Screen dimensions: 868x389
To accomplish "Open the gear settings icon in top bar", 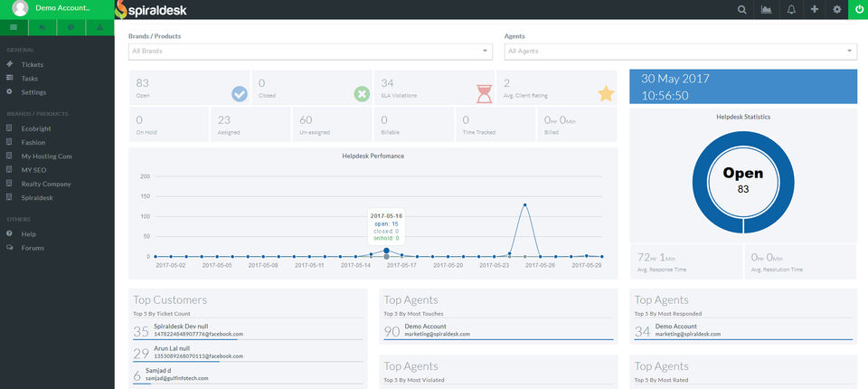I will point(837,10).
